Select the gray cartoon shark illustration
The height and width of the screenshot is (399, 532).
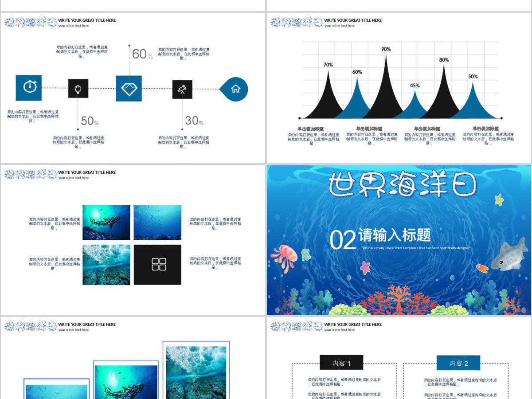(x=509, y=255)
